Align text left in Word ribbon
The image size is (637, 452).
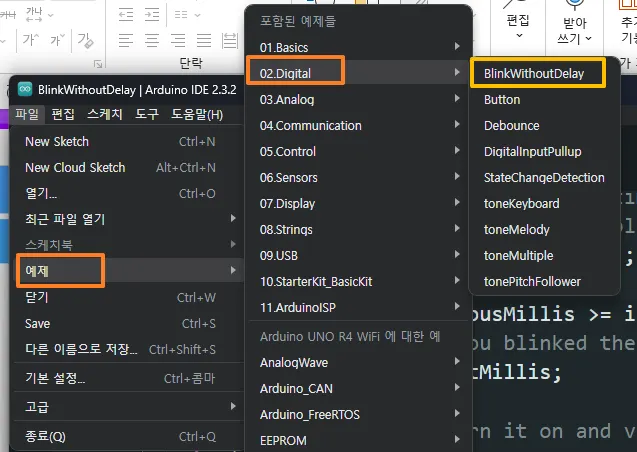[x=126, y=41]
